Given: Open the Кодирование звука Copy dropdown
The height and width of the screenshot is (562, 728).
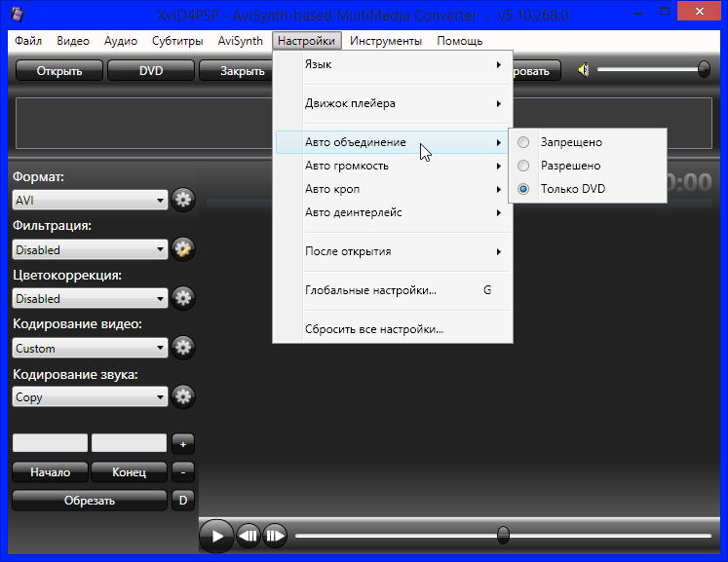Looking at the screenshot, I should (90, 396).
